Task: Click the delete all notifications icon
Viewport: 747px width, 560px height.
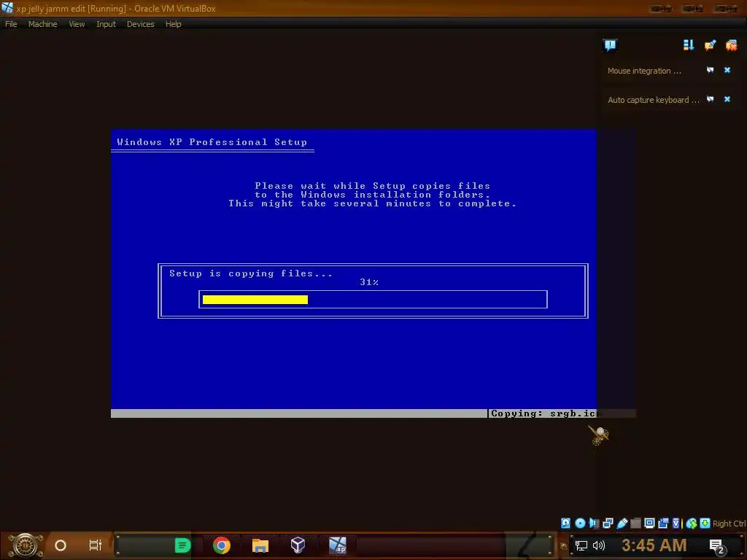Action: click(731, 44)
